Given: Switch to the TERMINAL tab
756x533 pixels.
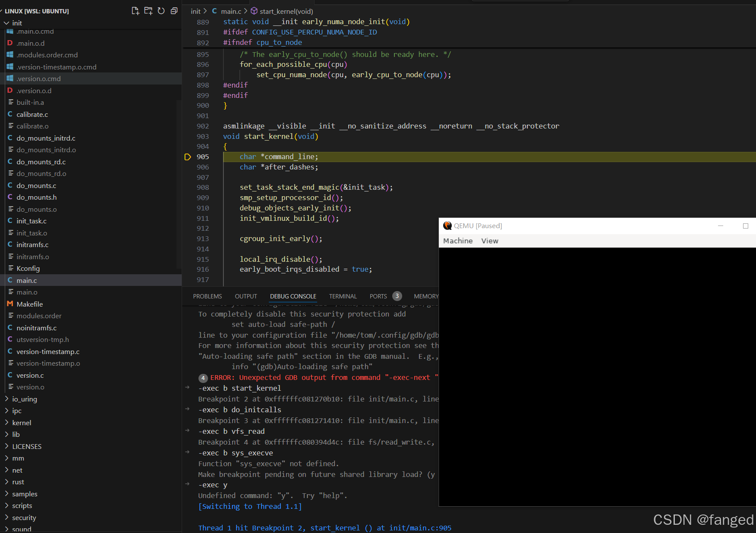Looking at the screenshot, I should [x=343, y=296].
